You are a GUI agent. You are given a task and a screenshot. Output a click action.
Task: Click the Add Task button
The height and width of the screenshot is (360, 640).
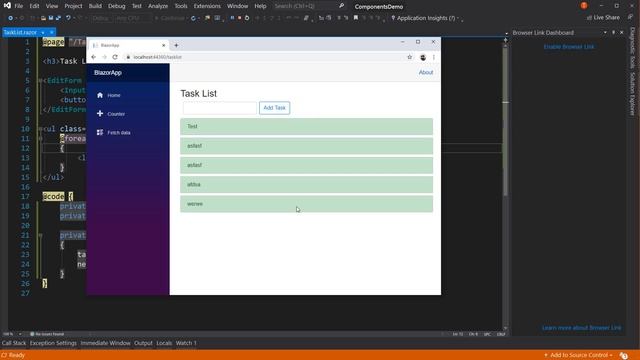(274, 108)
